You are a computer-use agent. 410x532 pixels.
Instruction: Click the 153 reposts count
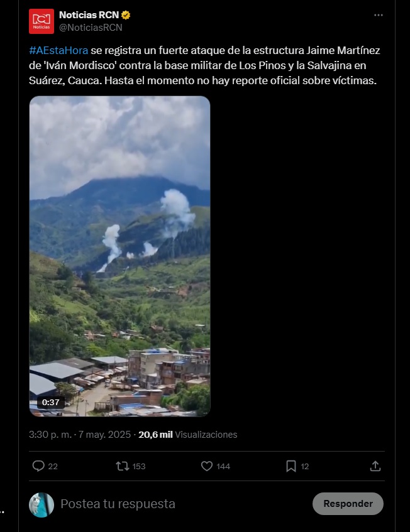pyautogui.click(x=139, y=467)
